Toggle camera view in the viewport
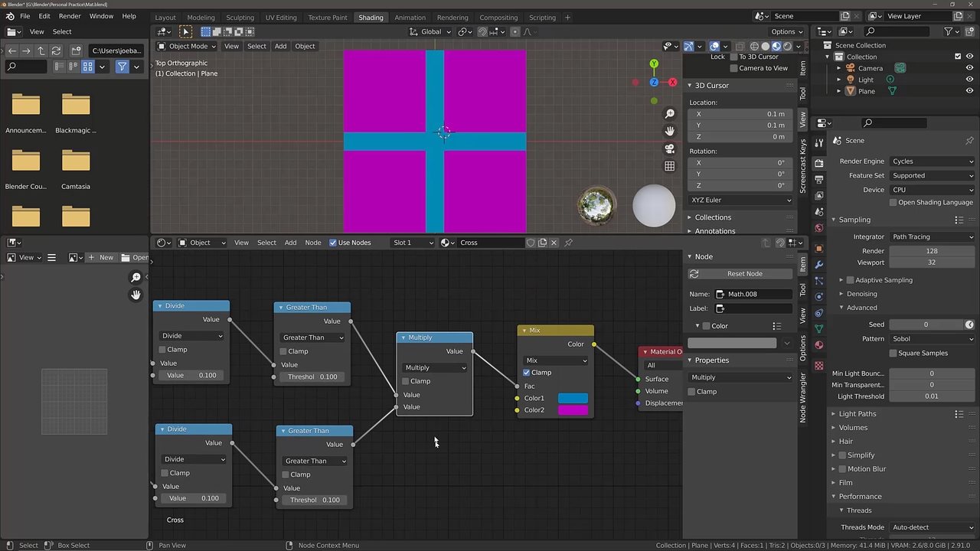Viewport: 980px width, 551px height. click(x=670, y=148)
